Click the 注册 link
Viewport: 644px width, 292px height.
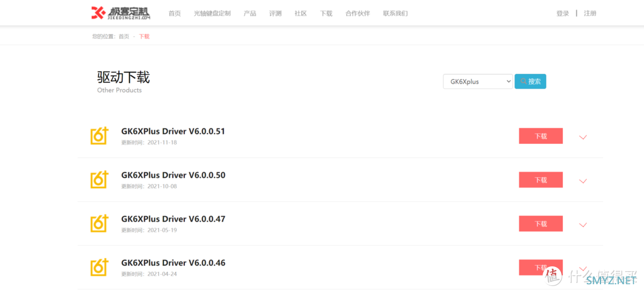tap(590, 13)
